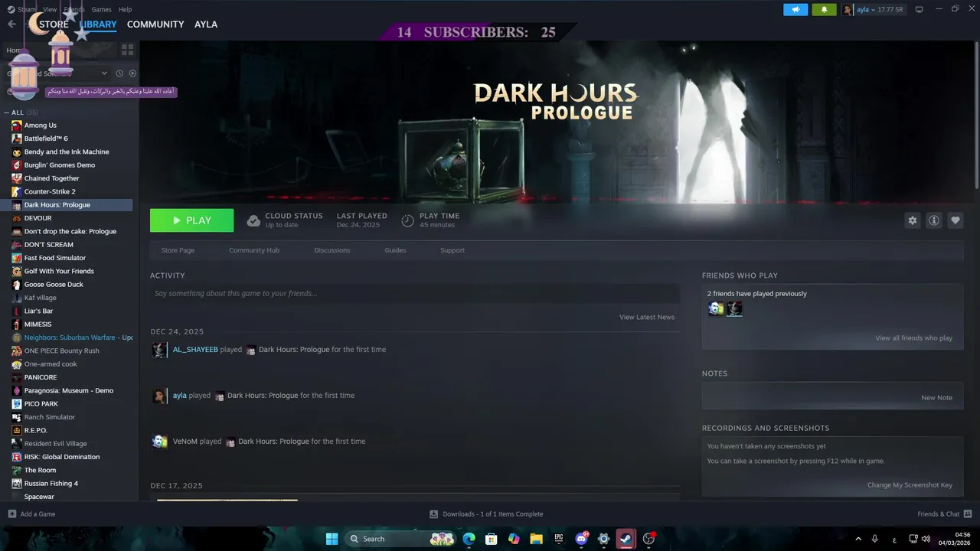Open File Explorer from taskbar
This screenshot has height=551, width=980.
(536, 539)
